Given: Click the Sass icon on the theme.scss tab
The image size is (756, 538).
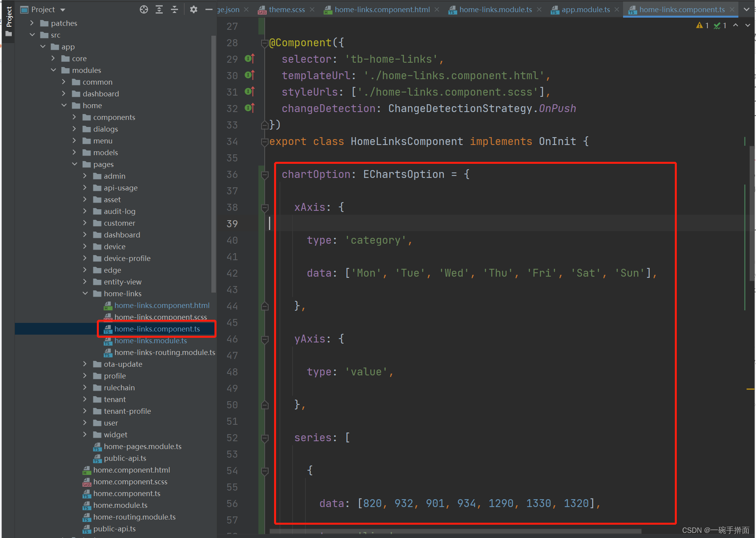Looking at the screenshot, I should coord(262,10).
